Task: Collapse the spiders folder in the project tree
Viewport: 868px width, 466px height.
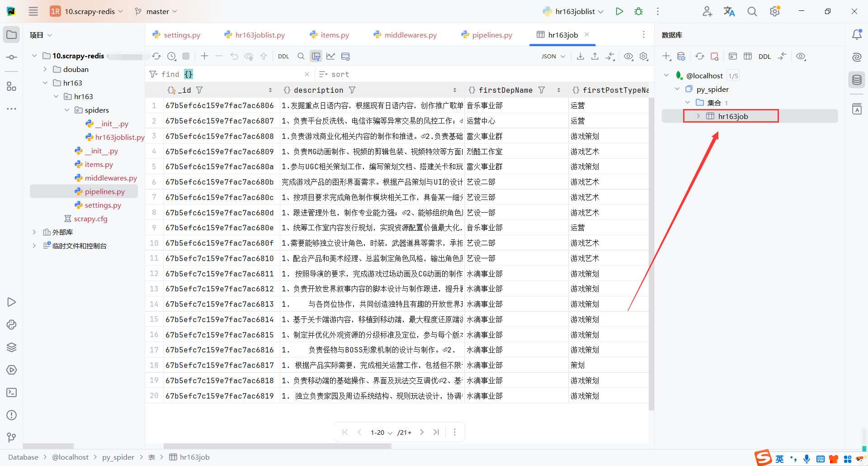Action: click(66, 109)
